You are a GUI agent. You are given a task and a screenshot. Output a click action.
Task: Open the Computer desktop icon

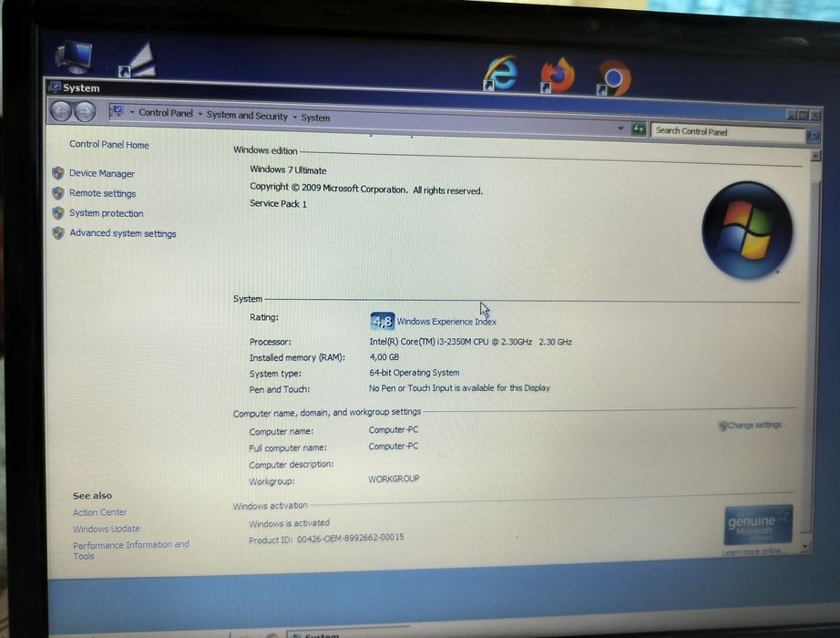coord(74,57)
